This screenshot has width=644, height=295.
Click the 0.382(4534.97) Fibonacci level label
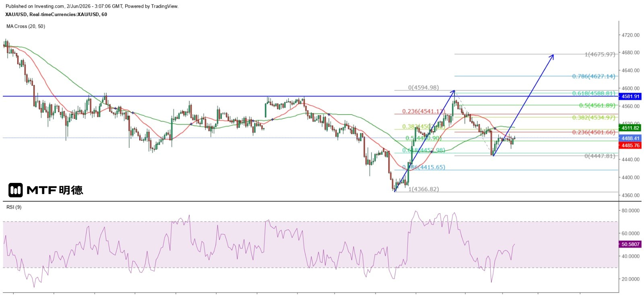coord(594,117)
